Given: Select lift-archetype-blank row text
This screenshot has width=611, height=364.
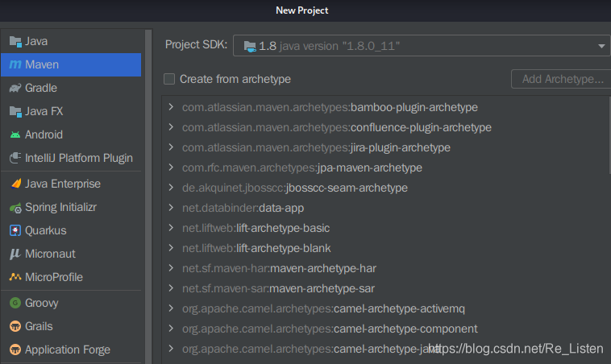Looking at the screenshot, I should pos(256,248).
